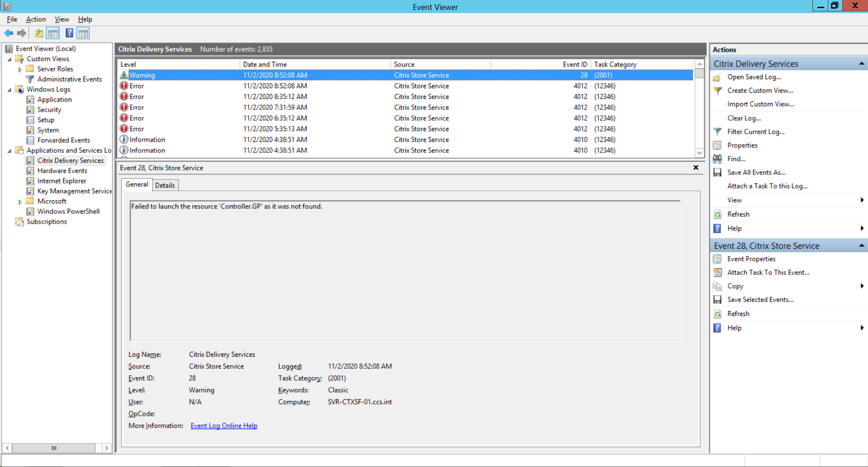Sort events by Date and Time column
The height and width of the screenshot is (467, 868).
click(315, 64)
